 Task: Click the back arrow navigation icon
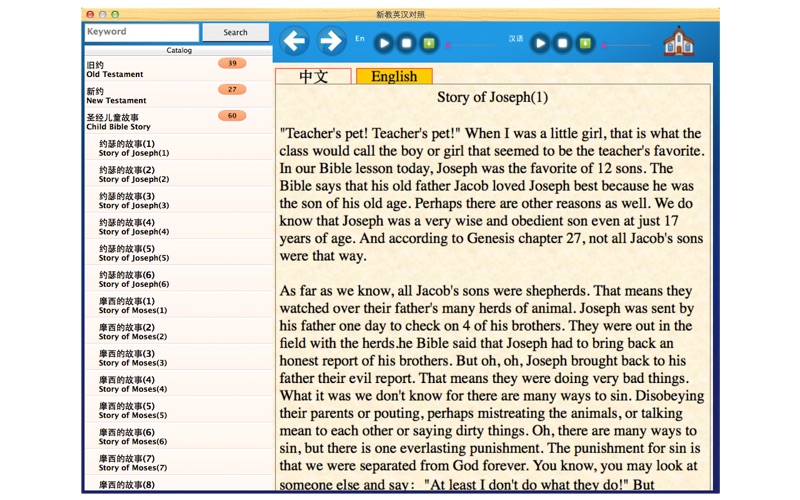(x=294, y=41)
